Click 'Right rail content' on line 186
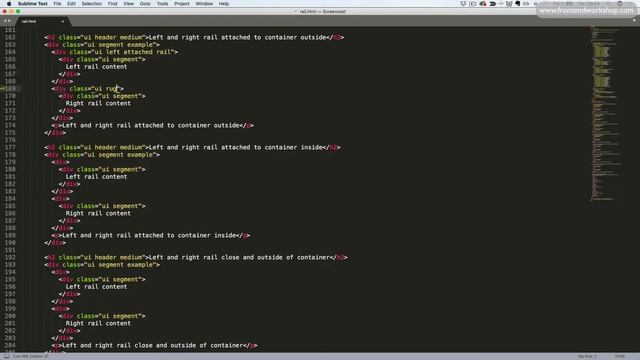Viewport: 640px width, 360px height. click(98, 213)
